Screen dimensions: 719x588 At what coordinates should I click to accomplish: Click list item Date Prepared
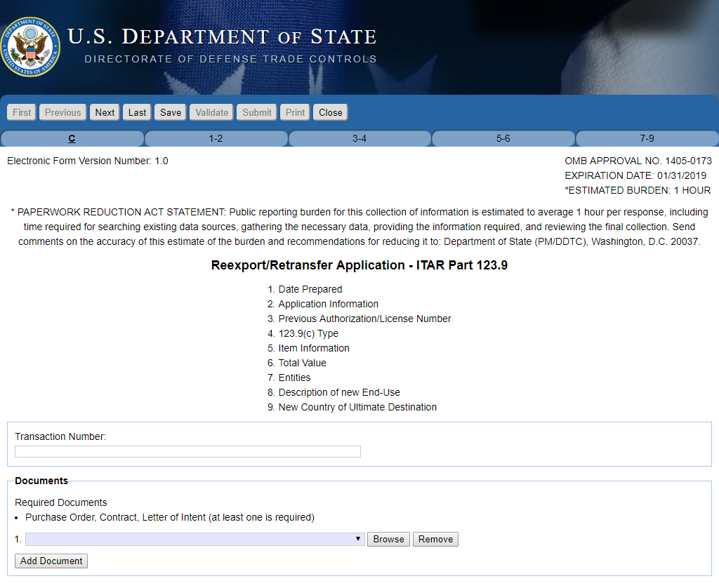[x=310, y=289]
